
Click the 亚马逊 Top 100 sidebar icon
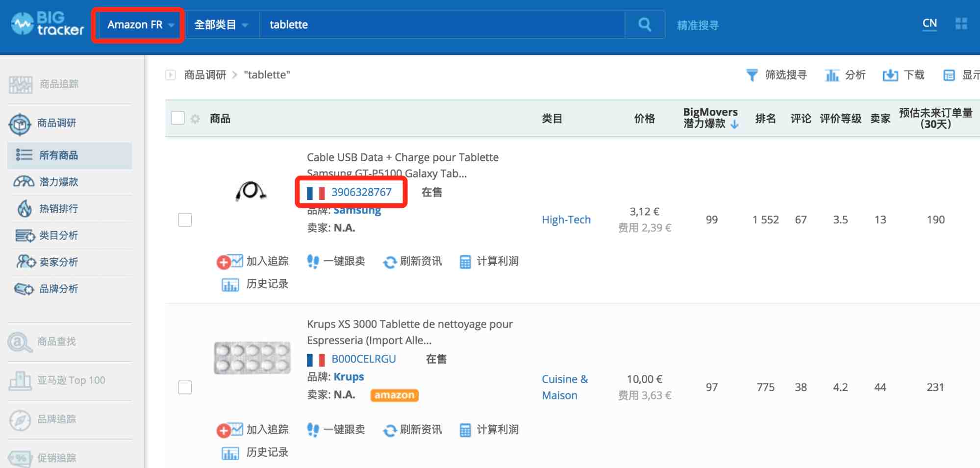coord(20,380)
